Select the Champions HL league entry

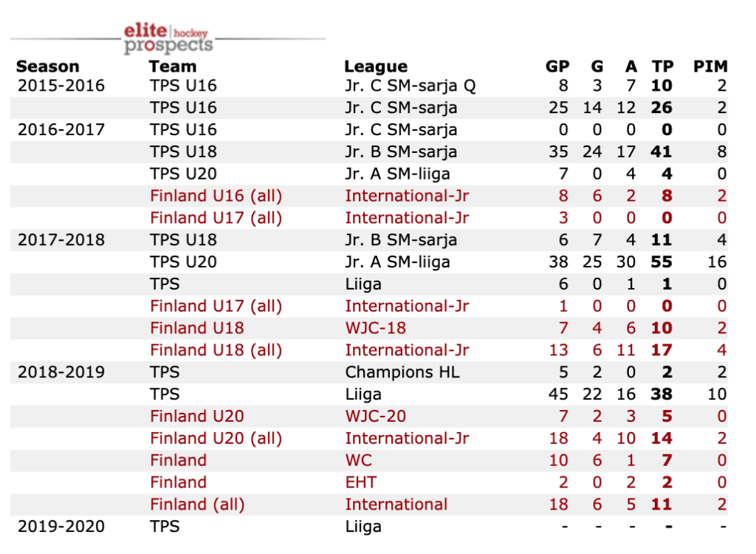point(402,372)
